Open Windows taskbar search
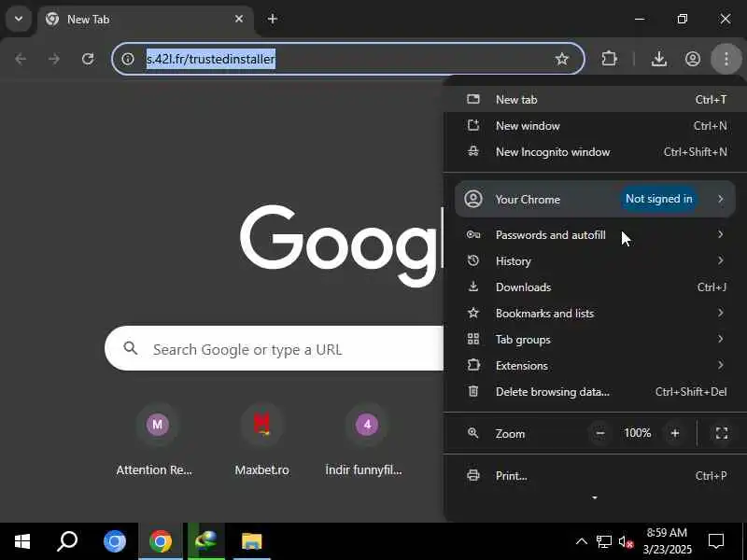 point(67,541)
